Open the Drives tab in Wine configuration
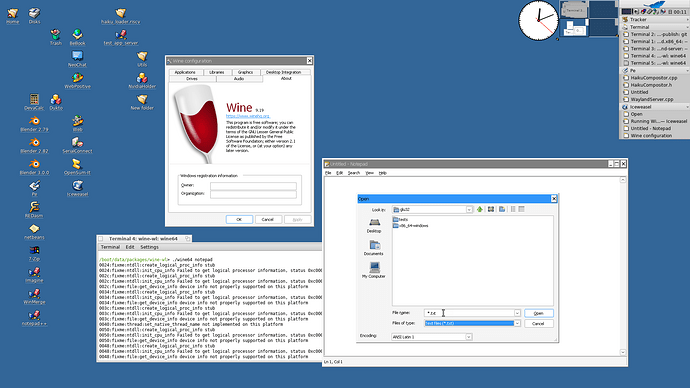 [x=192, y=79]
